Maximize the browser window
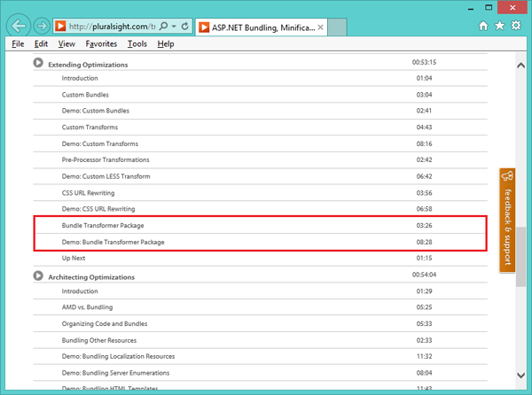 (489, 7)
